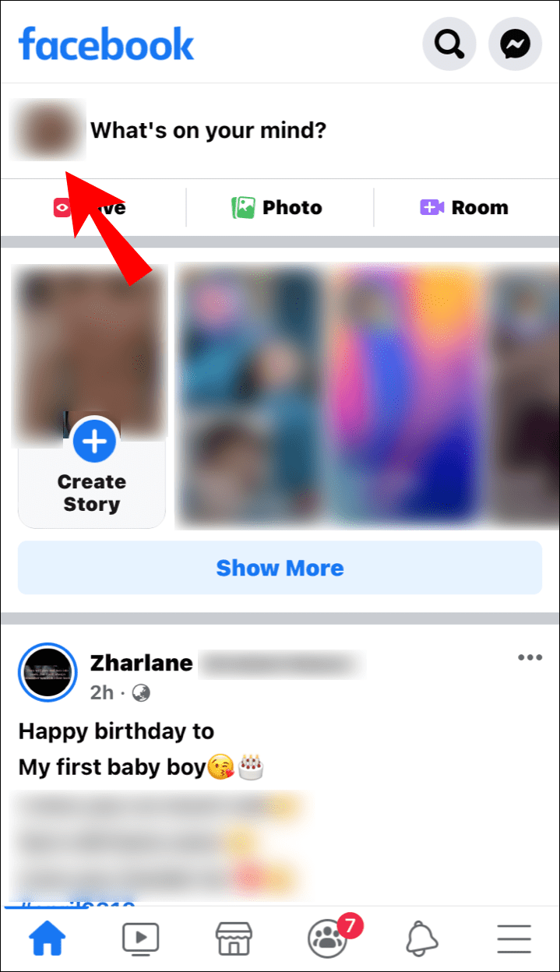Image resolution: width=560 pixels, height=972 pixels.
Task: Open the Create Story card thumbnail
Action: (92, 396)
